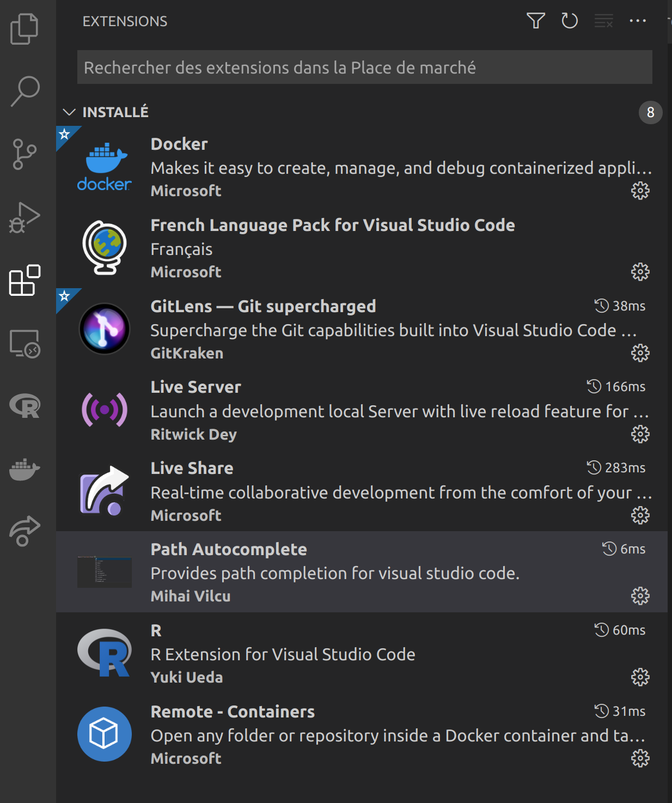Click the Remote - Containers 31ms activation time
The width and height of the screenshot is (672, 803).
[620, 711]
